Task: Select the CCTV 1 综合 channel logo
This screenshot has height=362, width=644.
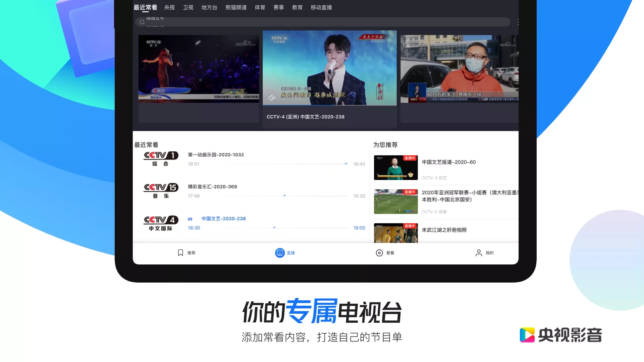Action: pyautogui.click(x=161, y=159)
